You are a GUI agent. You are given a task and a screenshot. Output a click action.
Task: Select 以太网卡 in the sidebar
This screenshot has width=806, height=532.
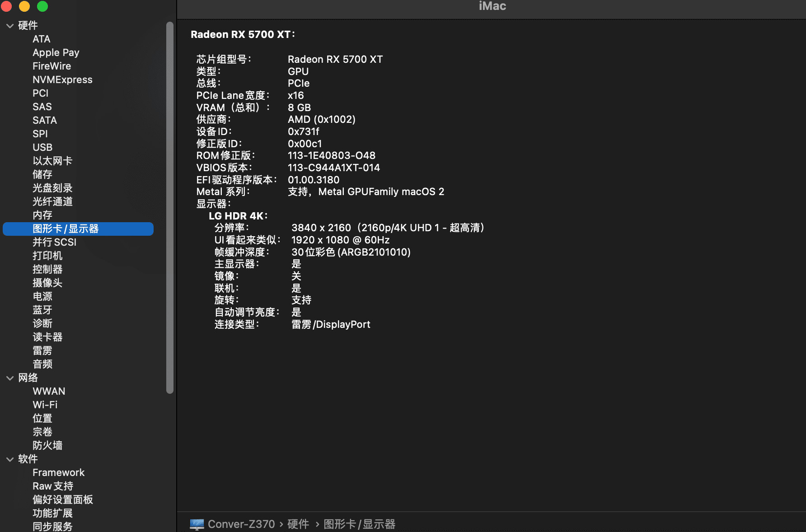[x=52, y=161]
